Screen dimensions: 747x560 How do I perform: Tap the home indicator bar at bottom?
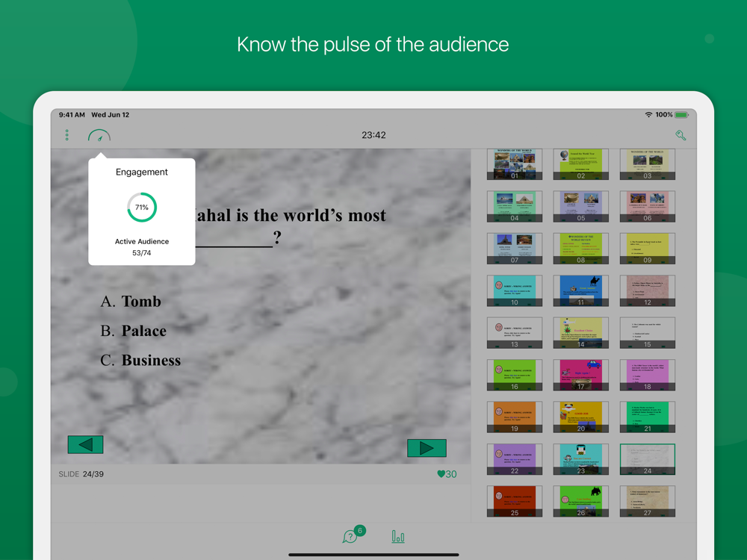click(x=373, y=555)
